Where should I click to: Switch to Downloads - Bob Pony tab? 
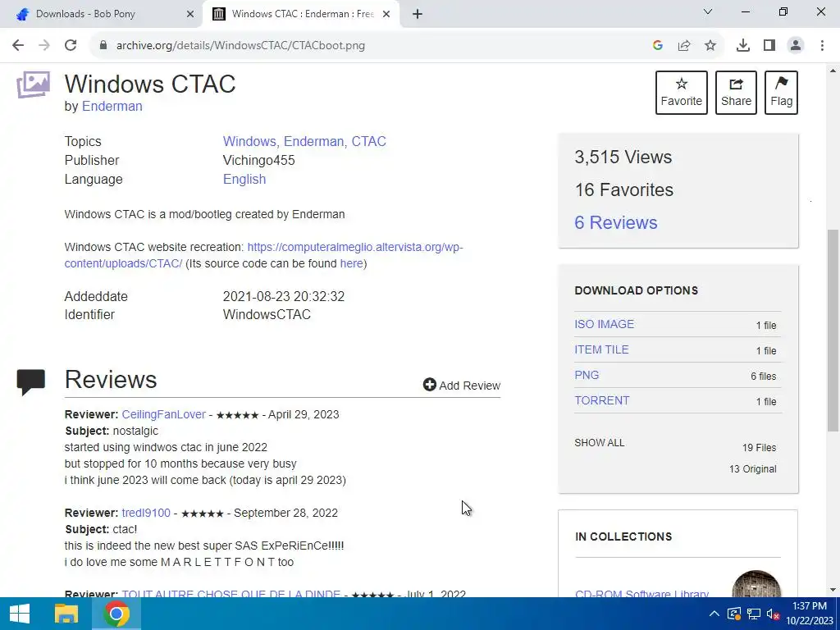(x=102, y=14)
